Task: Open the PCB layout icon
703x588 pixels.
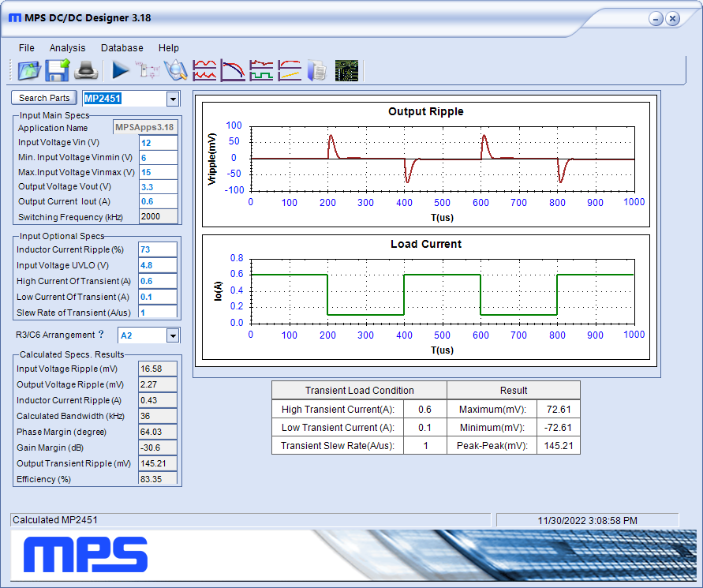Action: click(347, 70)
